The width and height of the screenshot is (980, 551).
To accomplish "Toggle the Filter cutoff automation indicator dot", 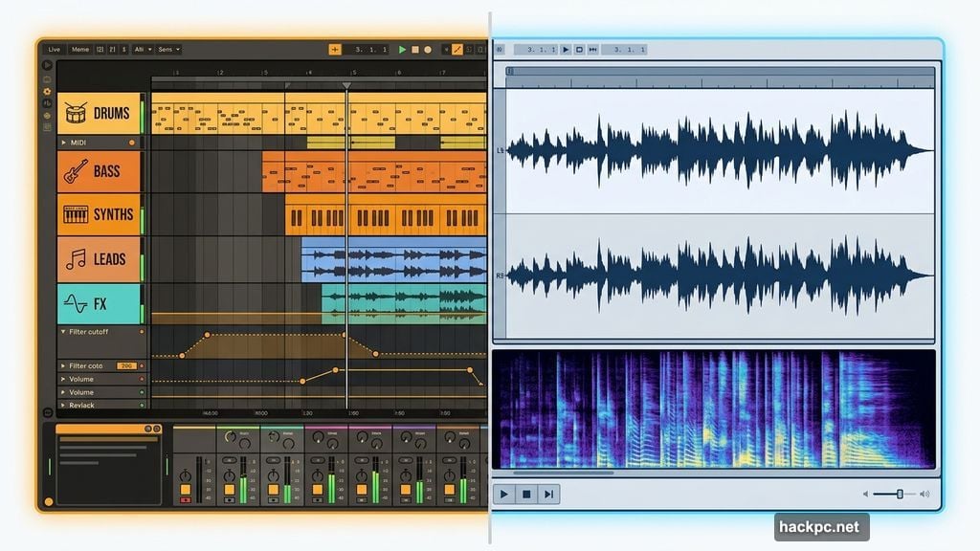I will [142, 331].
